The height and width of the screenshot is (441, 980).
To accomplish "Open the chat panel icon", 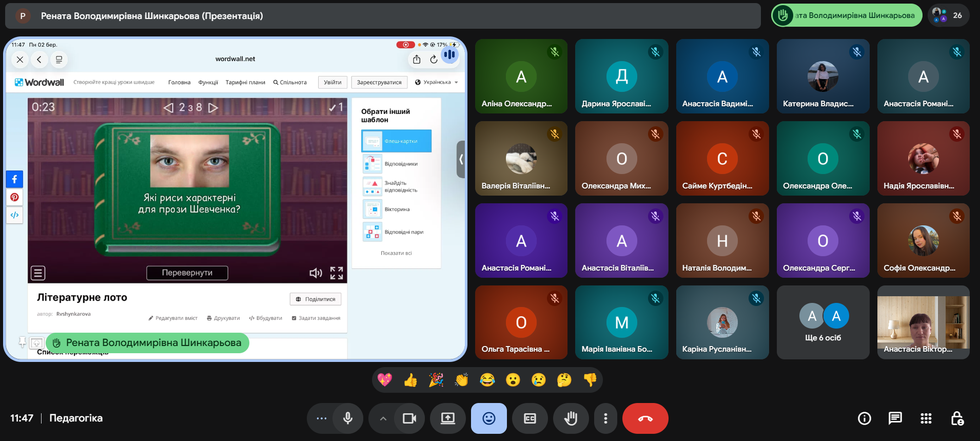I will click(895, 418).
